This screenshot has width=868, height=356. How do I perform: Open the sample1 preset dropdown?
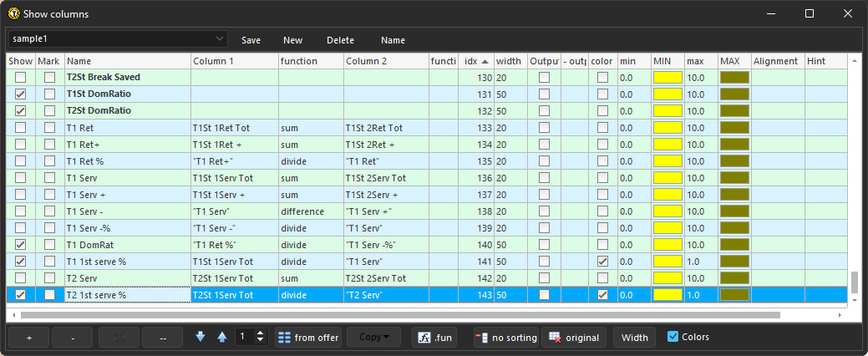coord(220,39)
